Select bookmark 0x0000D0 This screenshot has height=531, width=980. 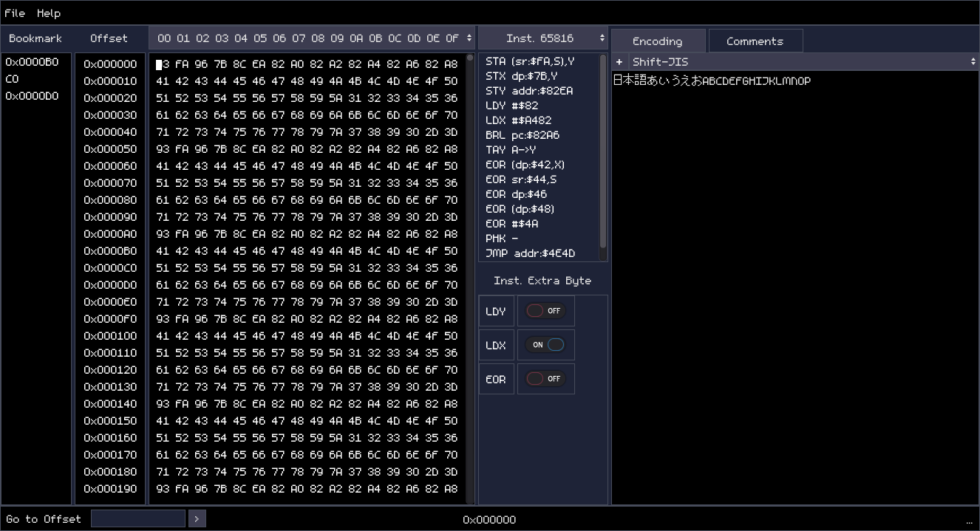(32, 96)
